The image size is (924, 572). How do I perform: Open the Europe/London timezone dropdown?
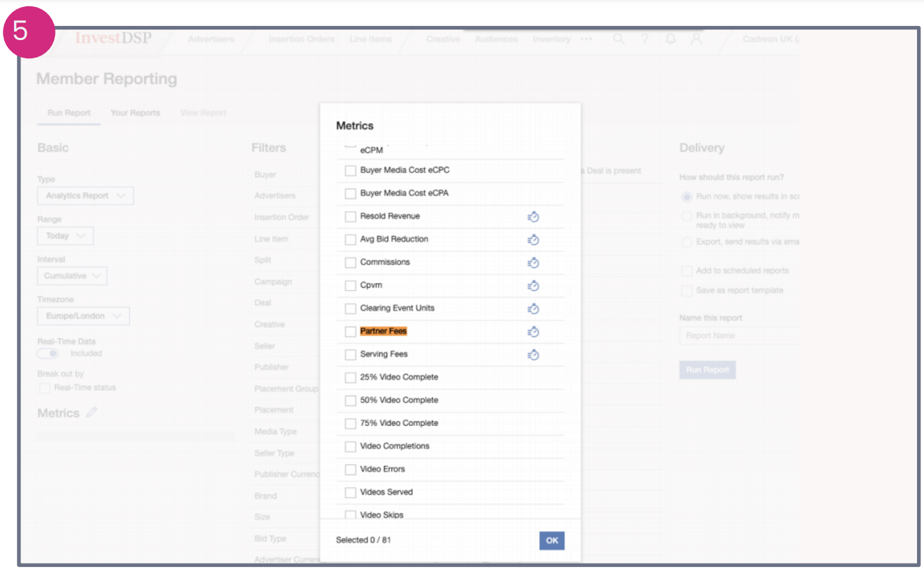(84, 316)
